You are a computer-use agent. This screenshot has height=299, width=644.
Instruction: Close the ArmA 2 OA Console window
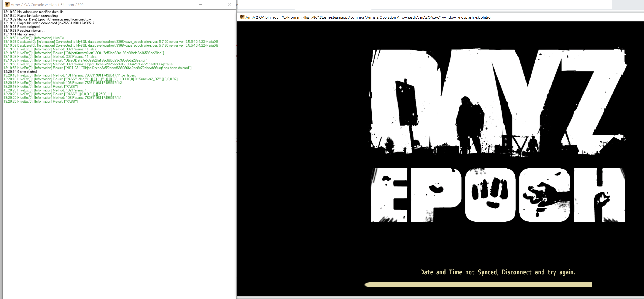point(229,4)
